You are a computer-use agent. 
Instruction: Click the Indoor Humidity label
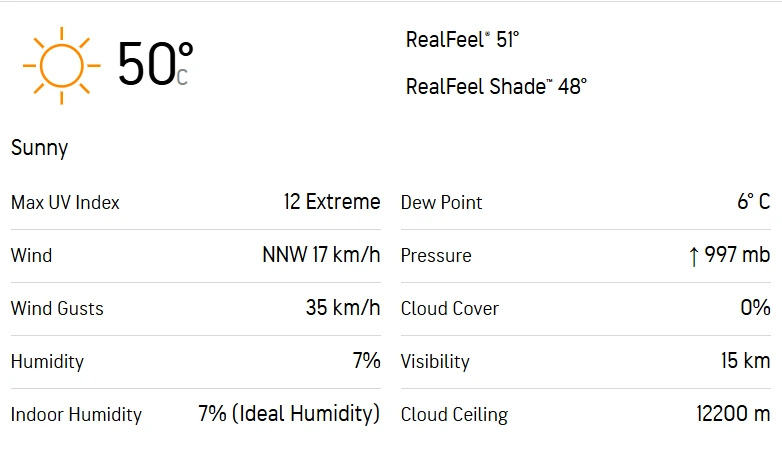tap(76, 415)
